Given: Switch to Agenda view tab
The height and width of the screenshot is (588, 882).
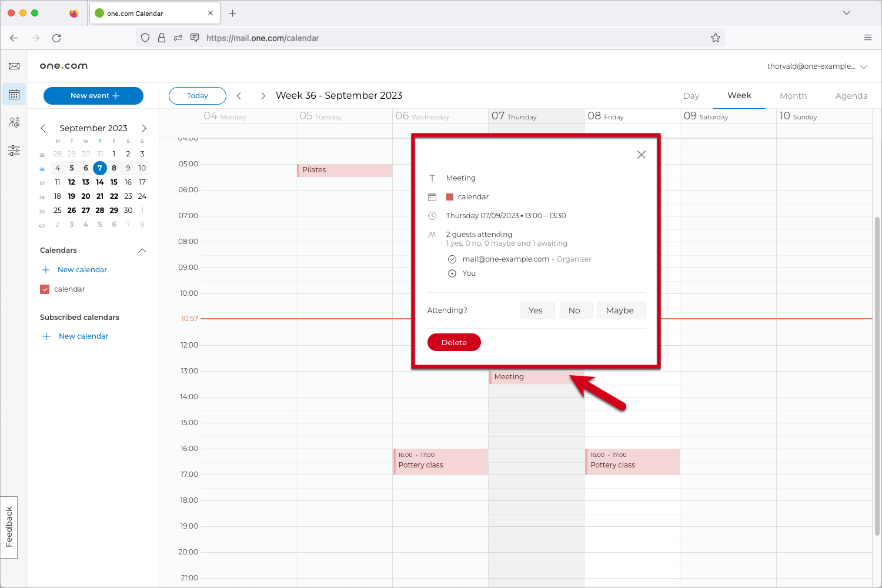Looking at the screenshot, I should pos(851,96).
